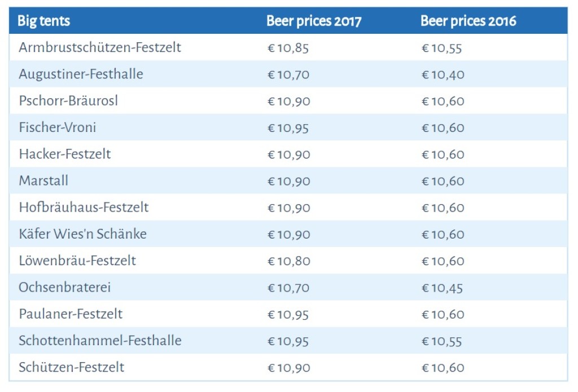Image resolution: width=578 pixels, height=392 pixels.
Task: Click Ochsenbraterei 2016 price €10,45
Action: click(x=442, y=288)
